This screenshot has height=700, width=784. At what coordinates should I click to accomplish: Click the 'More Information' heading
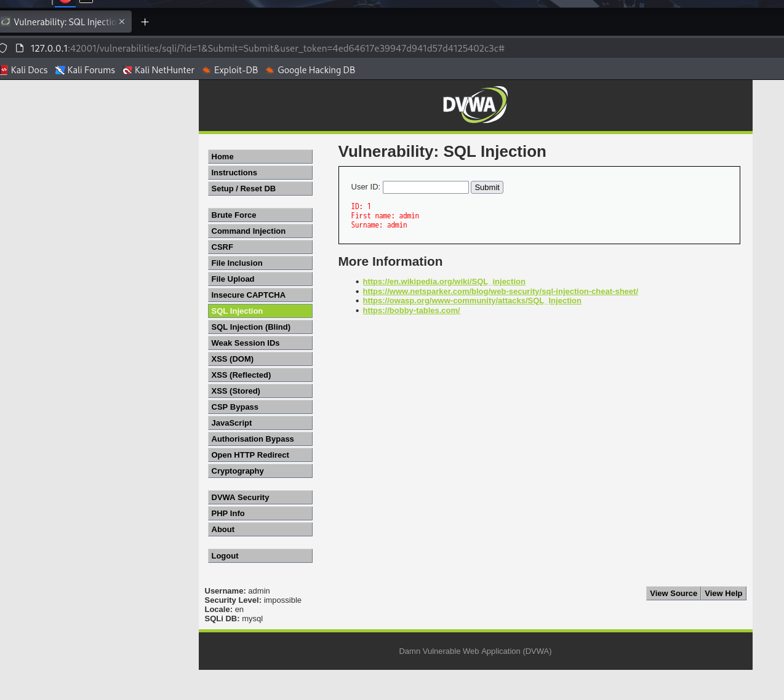(x=390, y=261)
